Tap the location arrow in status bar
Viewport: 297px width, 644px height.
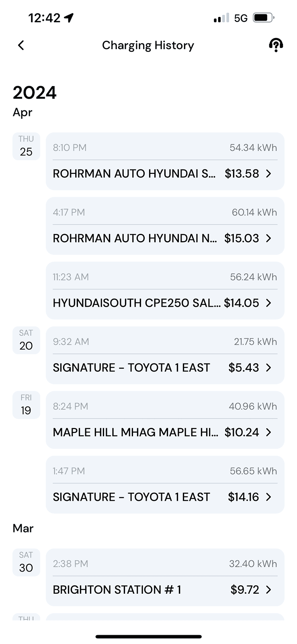pos(69,18)
